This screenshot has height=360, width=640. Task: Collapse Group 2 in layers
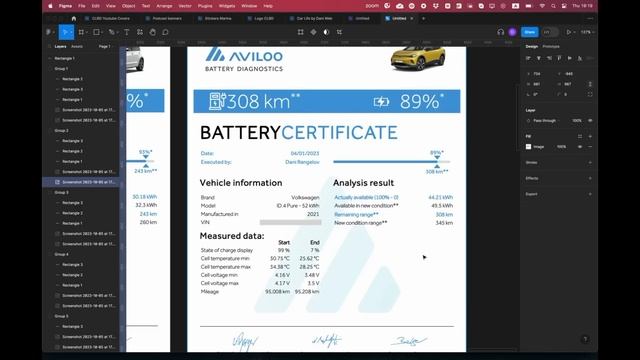tap(50, 131)
